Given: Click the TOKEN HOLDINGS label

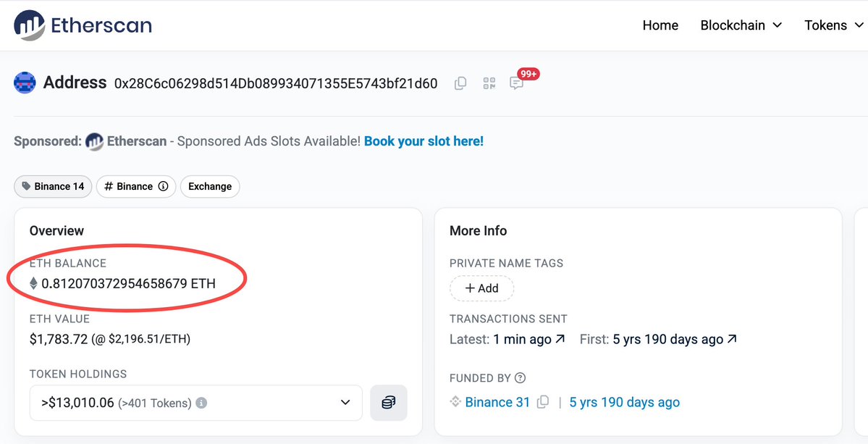Looking at the screenshot, I should coord(78,374).
